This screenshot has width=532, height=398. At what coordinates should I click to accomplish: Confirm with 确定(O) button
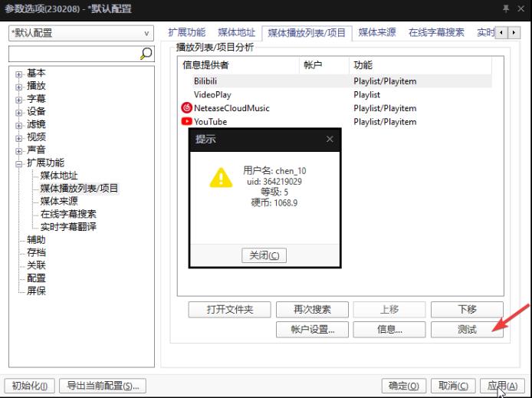pos(404,386)
